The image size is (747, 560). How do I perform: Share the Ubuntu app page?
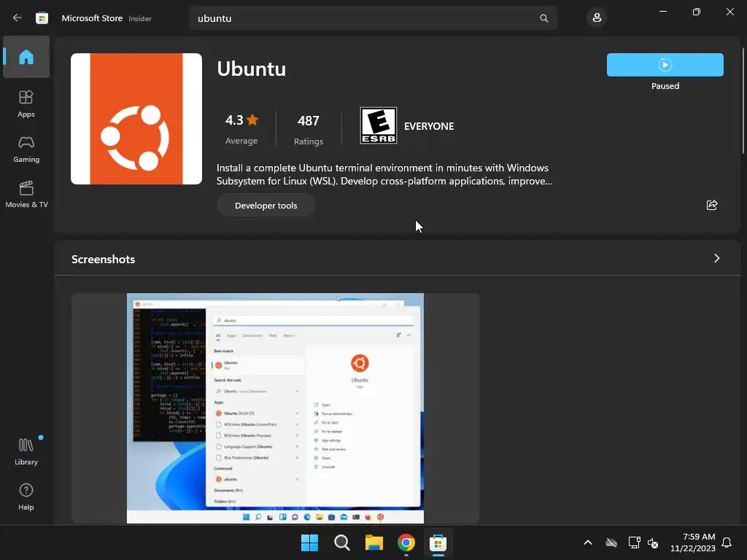pyautogui.click(x=712, y=205)
